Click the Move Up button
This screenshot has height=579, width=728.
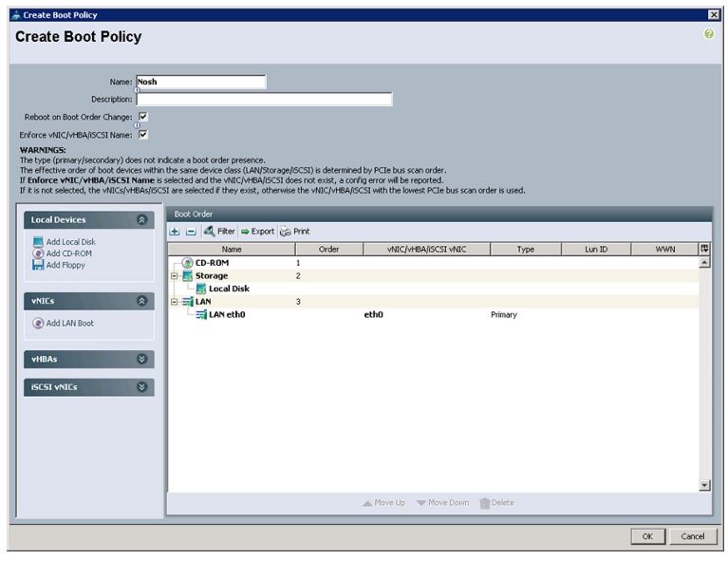pos(384,503)
